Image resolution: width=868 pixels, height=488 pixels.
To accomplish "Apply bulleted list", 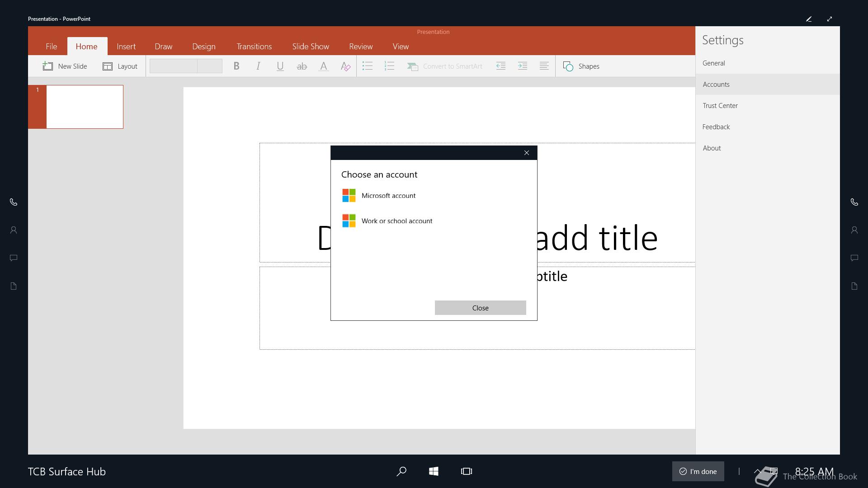I will (367, 66).
